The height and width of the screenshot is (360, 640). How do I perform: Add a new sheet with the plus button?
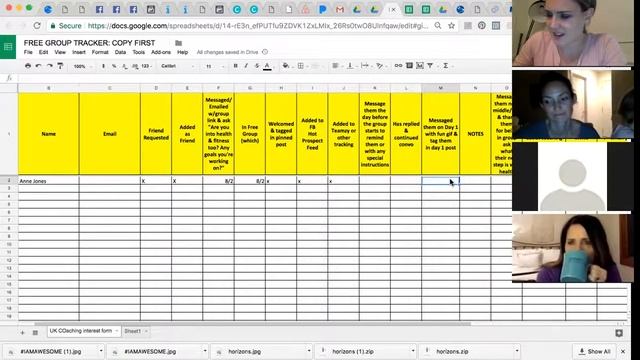(22, 333)
